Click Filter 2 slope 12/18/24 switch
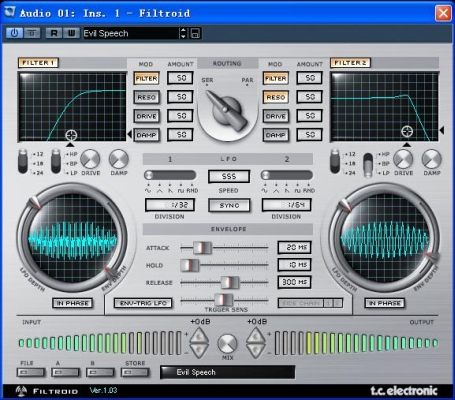 coord(335,161)
